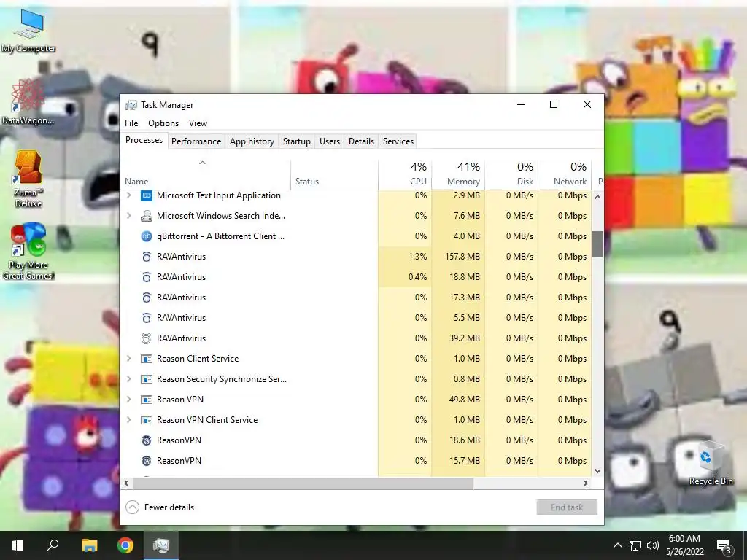The width and height of the screenshot is (747, 560).
Task: Expand Microsoft Windows Search Indexer row
Action: [128, 216]
